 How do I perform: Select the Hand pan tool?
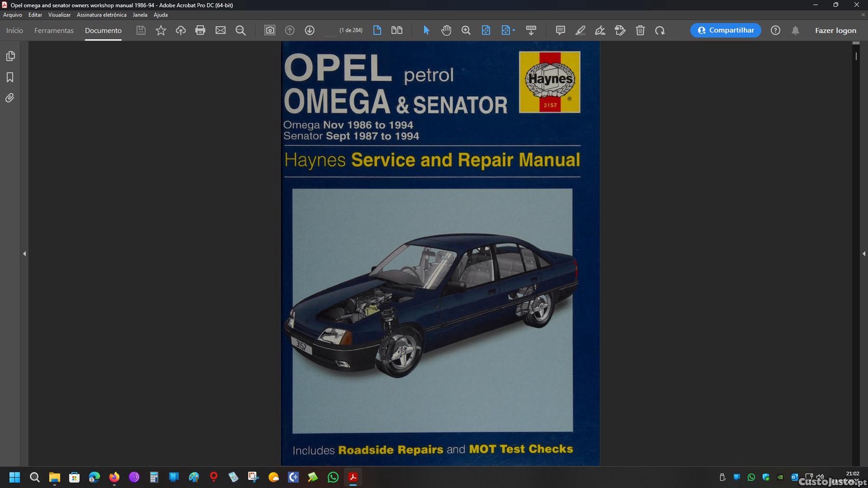(x=446, y=31)
